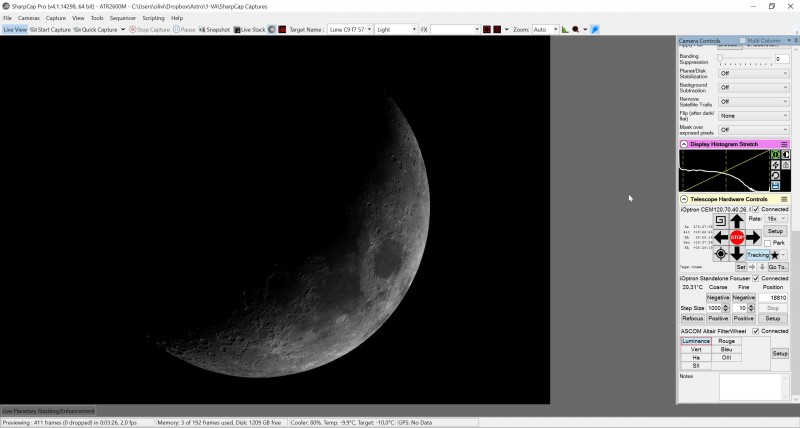The height and width of the screenshot is (428, 800).
Task: Show the image histogram chart icon
Action: pyautogui.click(x=565, y=30)
